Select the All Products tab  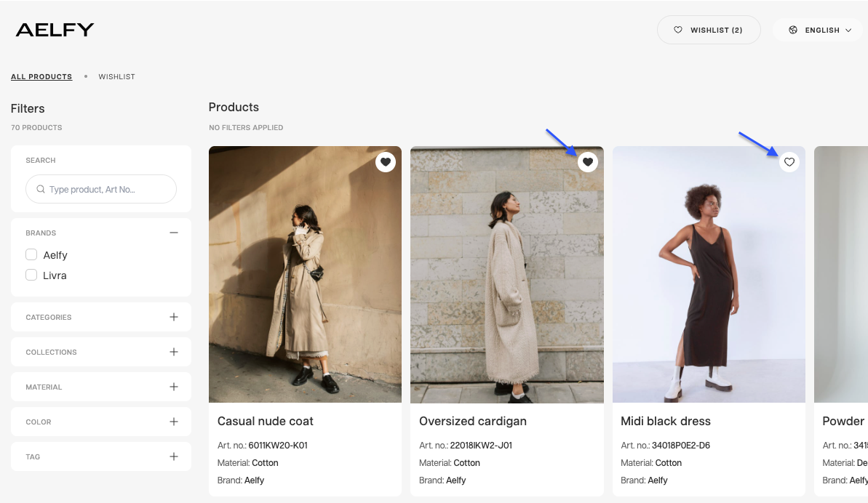pos(41,77)
